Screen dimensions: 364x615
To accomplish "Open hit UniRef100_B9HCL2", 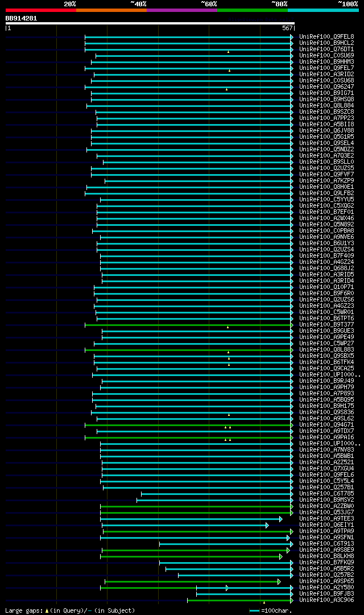I will 326,43.
